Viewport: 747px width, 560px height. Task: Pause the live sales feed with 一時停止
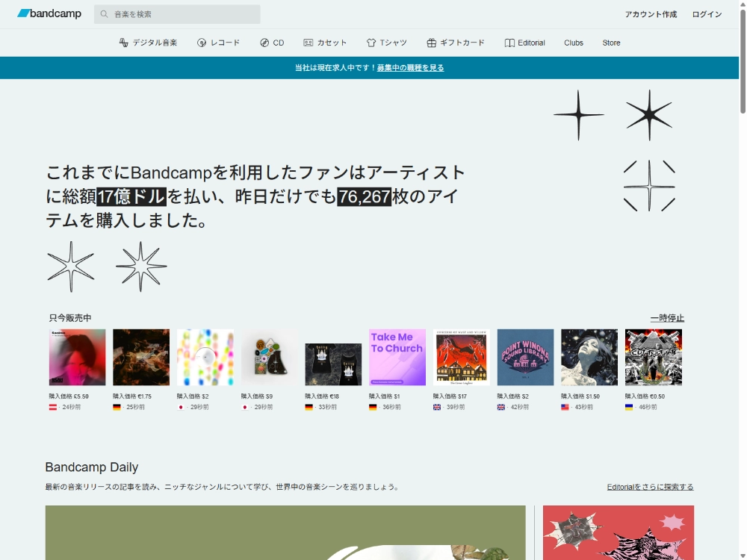pyautogui.click(x=666, y=318)
